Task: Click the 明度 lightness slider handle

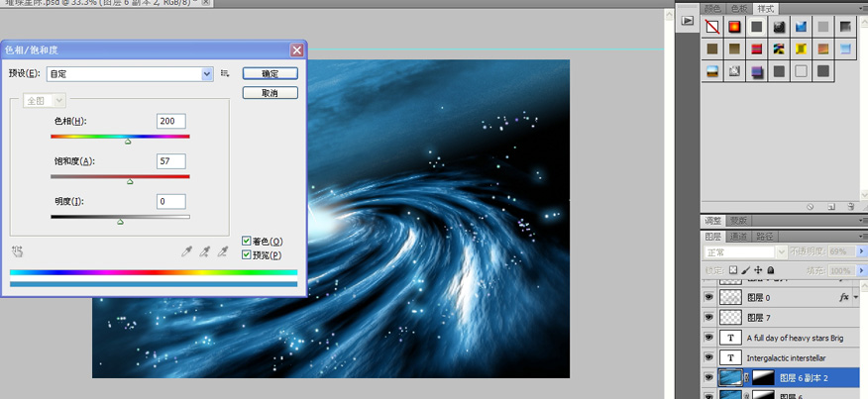Action: (120, 222)
